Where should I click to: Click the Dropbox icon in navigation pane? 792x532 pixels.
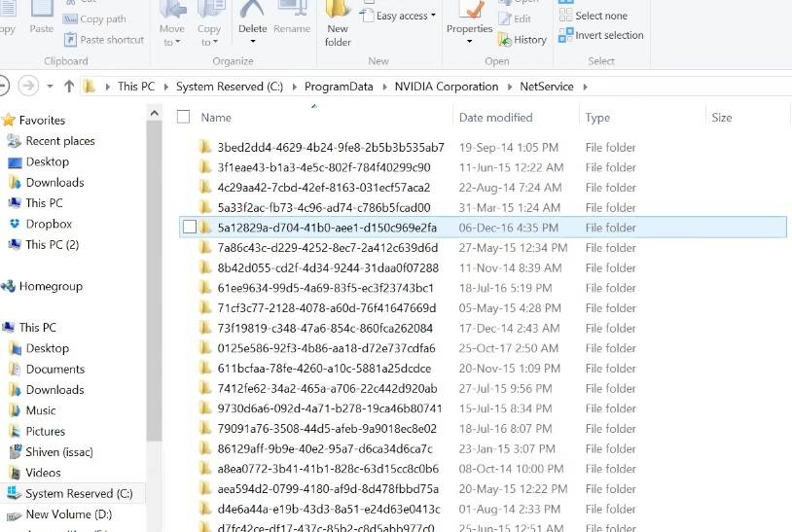pos(16,224)
